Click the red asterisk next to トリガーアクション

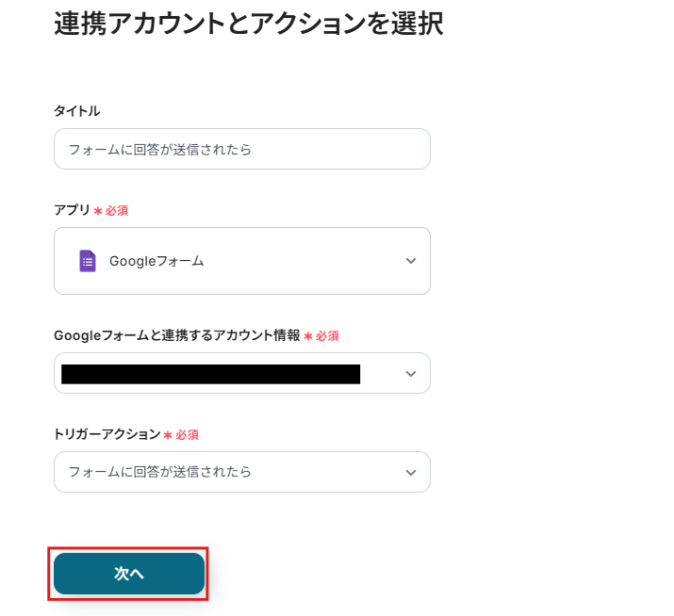pos(168,435)
